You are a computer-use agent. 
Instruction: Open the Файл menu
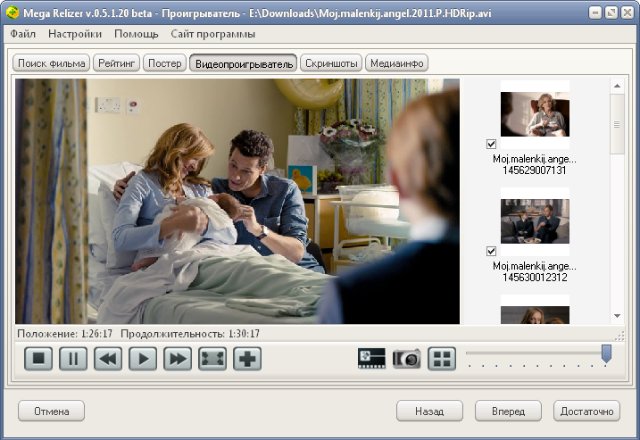(23, 34)
